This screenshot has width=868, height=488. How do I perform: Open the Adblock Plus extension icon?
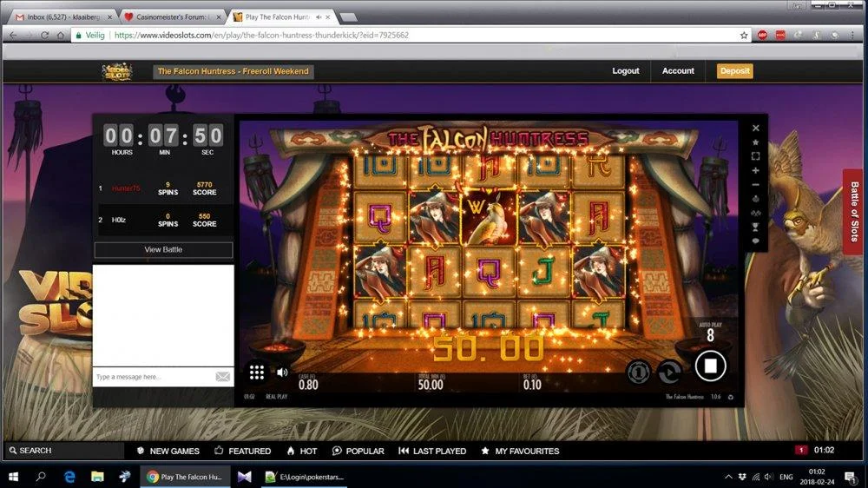tap(762, 35)
